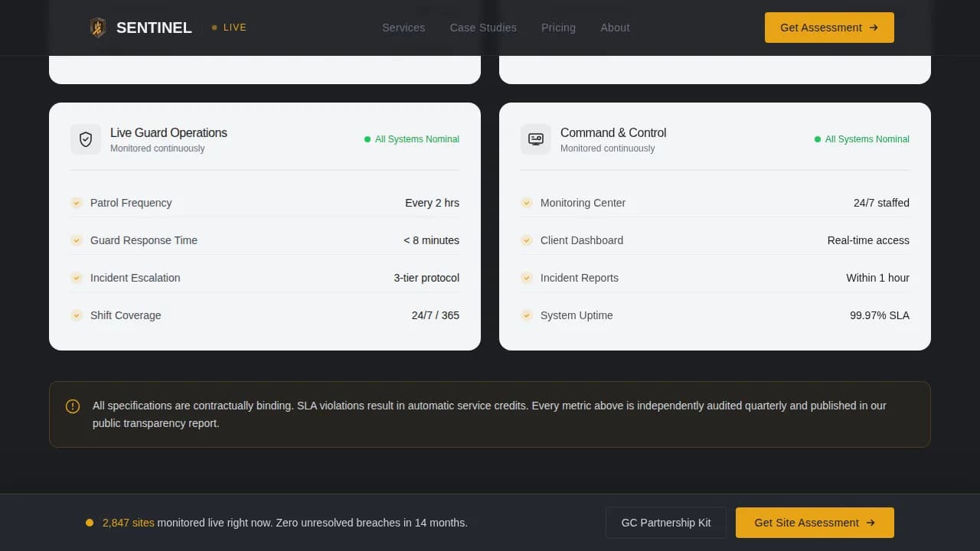Click the check icon beside Incident Escalation
Screen dimensions: 980x551
[x=77, y=278]
